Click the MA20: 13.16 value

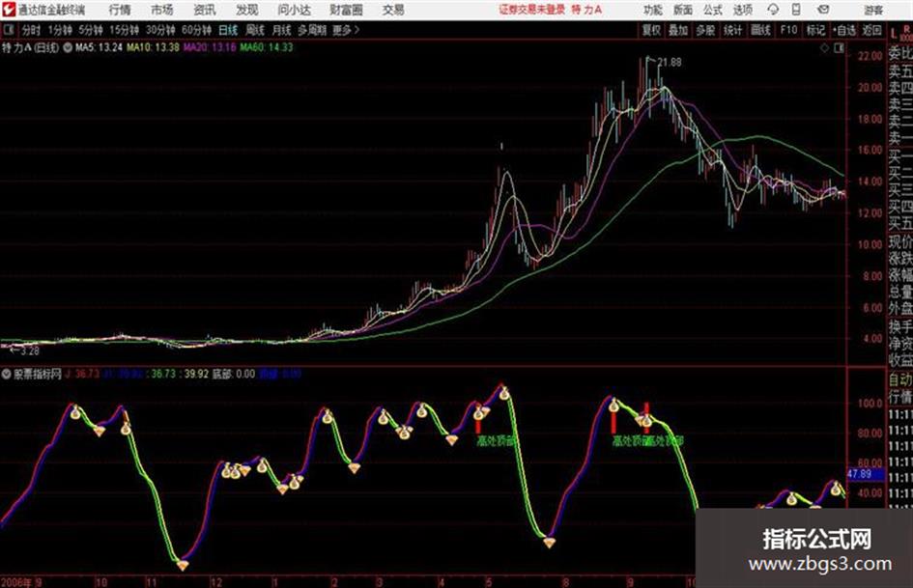click(x=210, y=47)
